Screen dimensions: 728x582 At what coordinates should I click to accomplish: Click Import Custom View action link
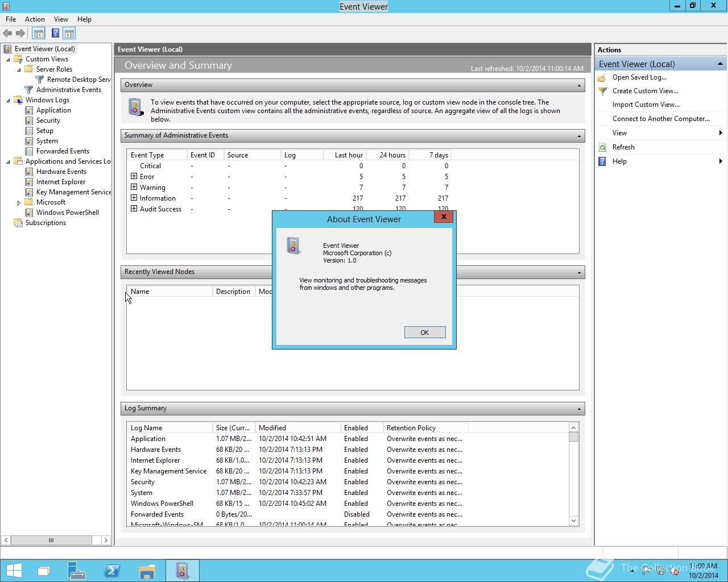click(646, 105)
